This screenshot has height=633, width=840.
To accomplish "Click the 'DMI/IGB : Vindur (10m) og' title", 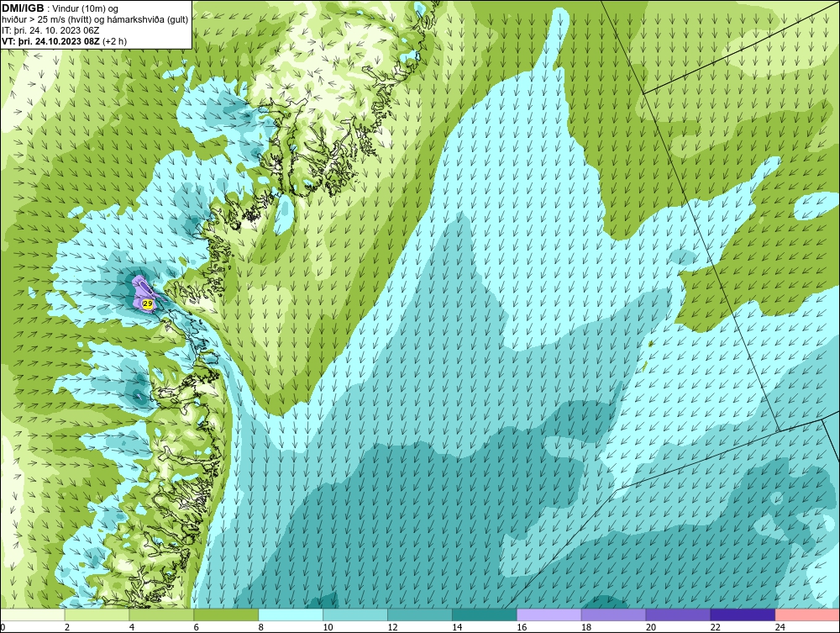I will 60,8.
